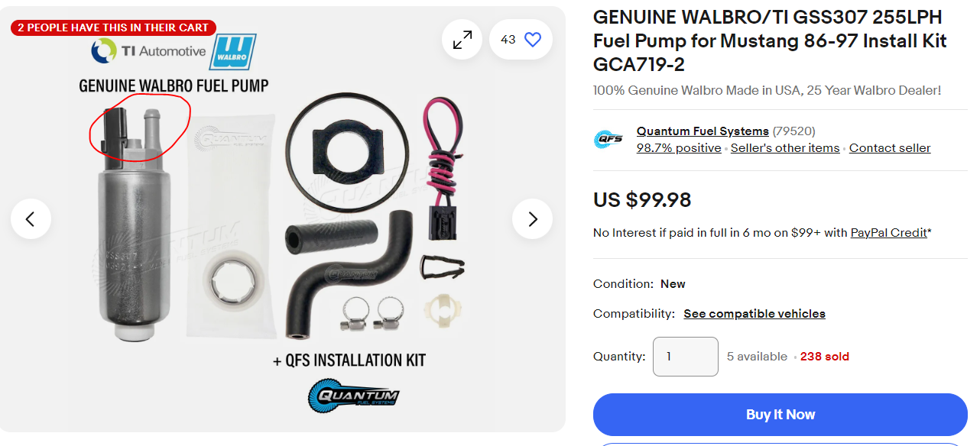This screenshot has width=980, height=446.
Task: Click the TI Automotive logo in image
Action: point(148,51)
